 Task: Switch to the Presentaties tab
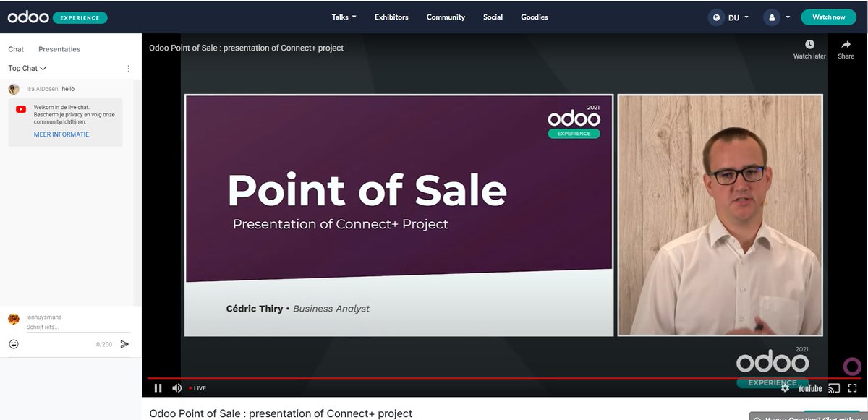point(59,48)
